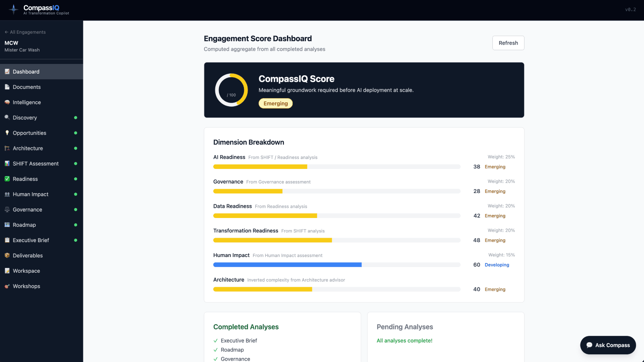Click the Governance scales icon
The width and height of the screenshot is (644, 362).
[7, 209]
